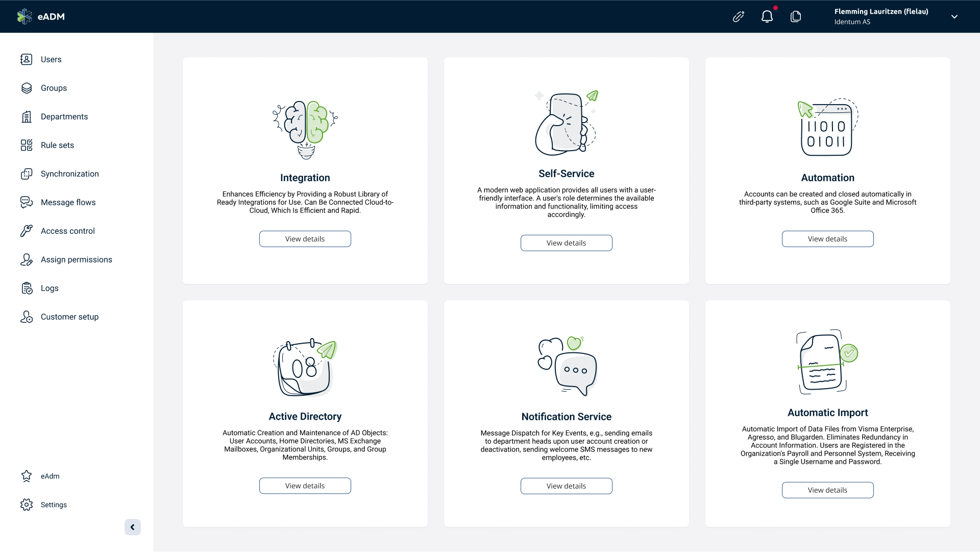Click Assign permissions sidebar item
980x552 pixels.
click(76, 259)
